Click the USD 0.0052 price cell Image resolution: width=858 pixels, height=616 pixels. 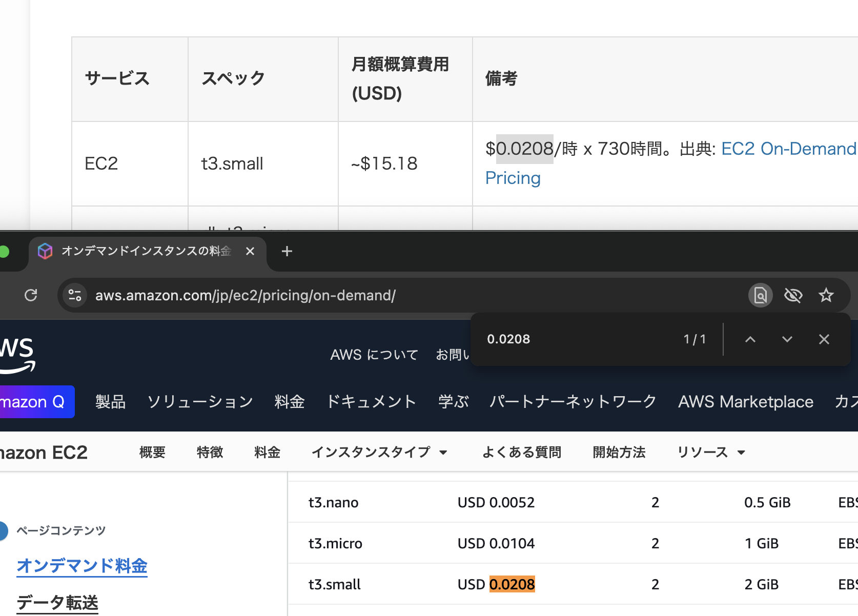coord(496,502)
